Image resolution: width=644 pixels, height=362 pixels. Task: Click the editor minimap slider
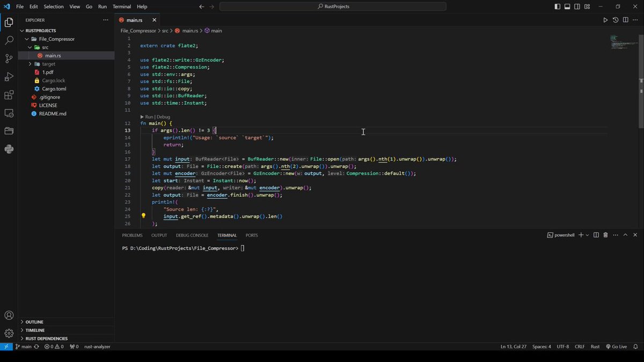[x=623, y=42]
